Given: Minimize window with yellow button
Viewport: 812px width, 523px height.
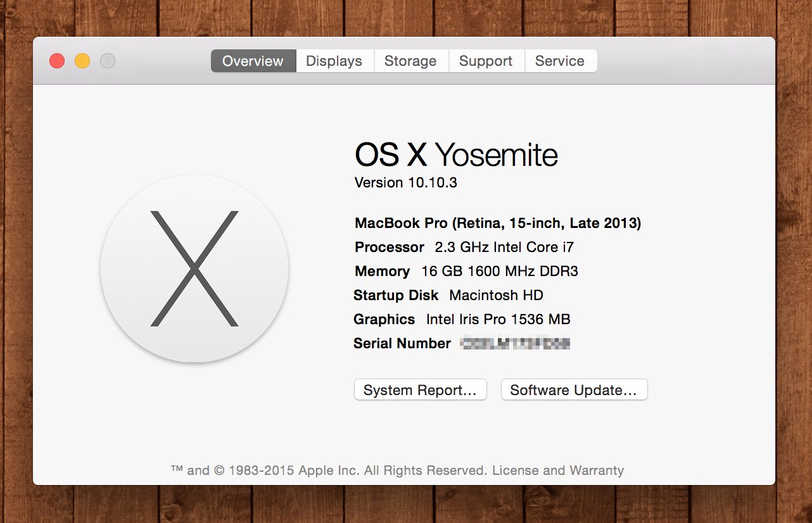Looking at the screenshot, I should (82, 61).
